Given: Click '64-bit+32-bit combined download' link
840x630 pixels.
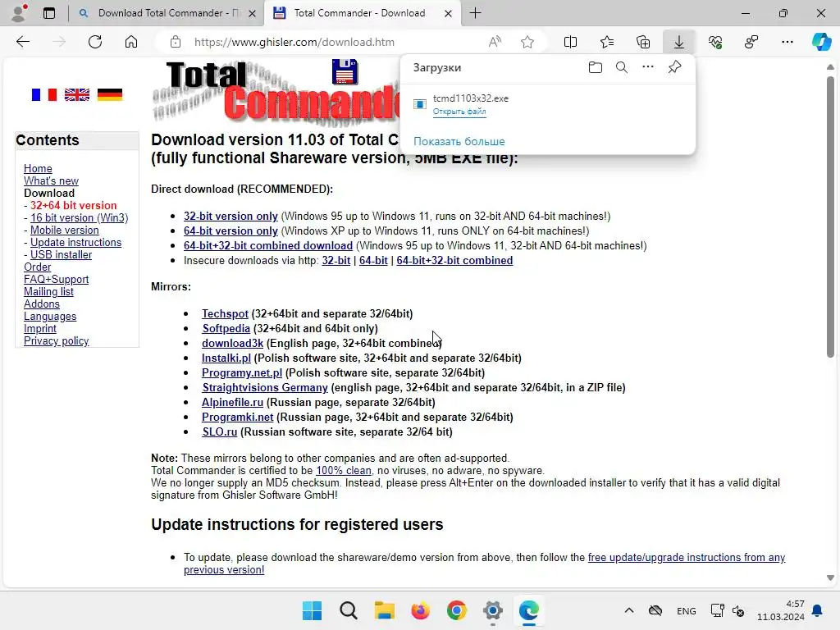Looking at the screenshot, I should coord(268,245).
